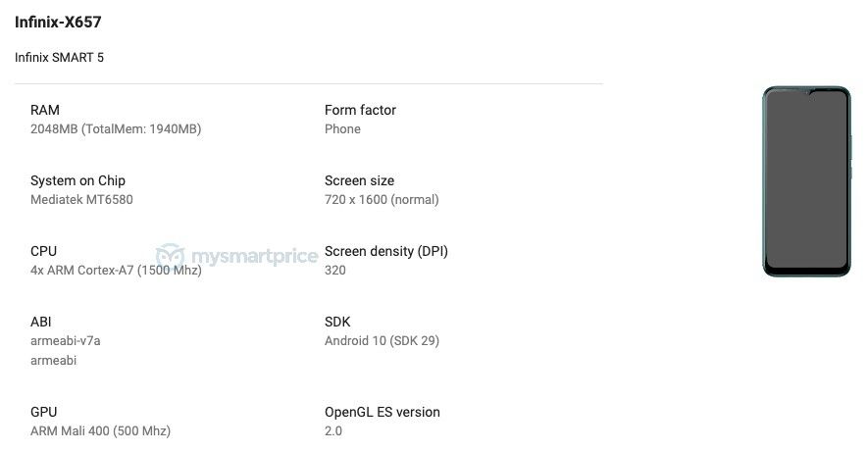The width and height of the screenshot is (868, 452).
Task: Click the OpenGL ES version label
Action: coord(383,412)
